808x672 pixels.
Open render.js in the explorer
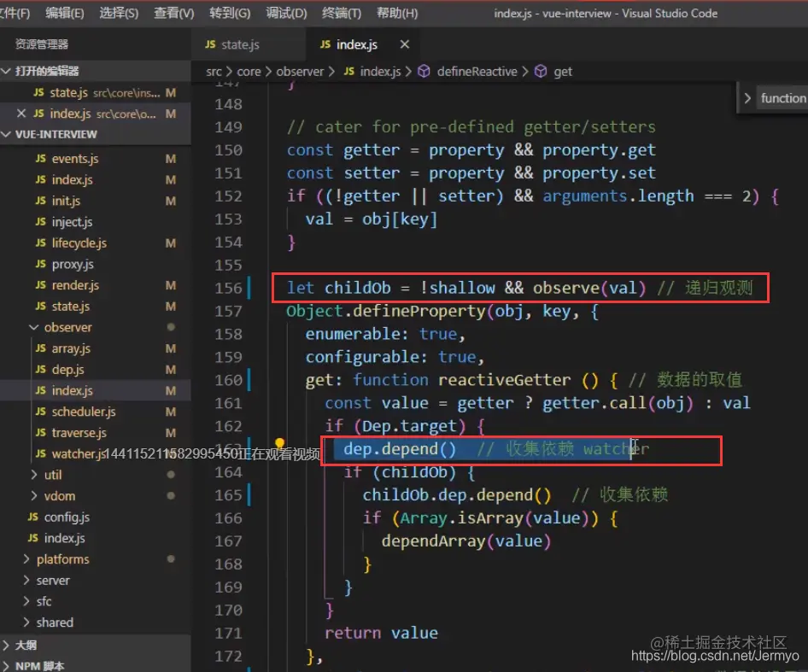pos(96,285)
